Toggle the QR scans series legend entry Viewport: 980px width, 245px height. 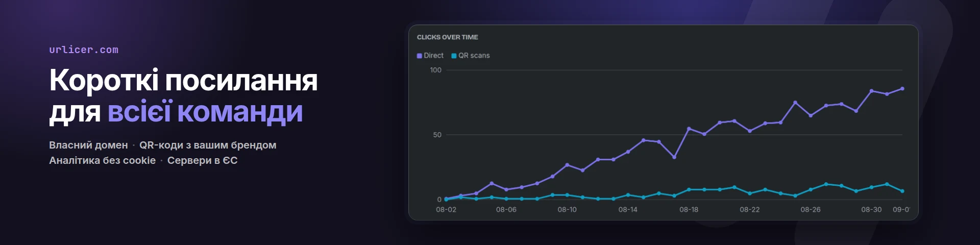tap(471, 56)
